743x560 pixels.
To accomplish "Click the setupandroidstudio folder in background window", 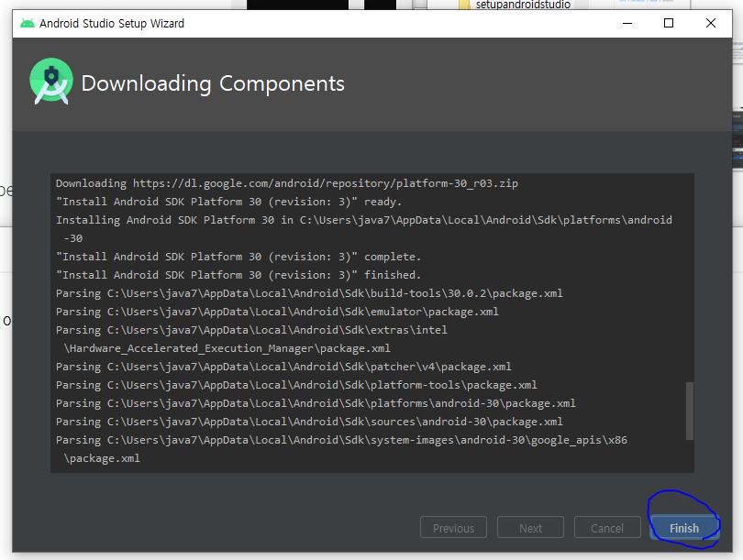I will 515,5.
